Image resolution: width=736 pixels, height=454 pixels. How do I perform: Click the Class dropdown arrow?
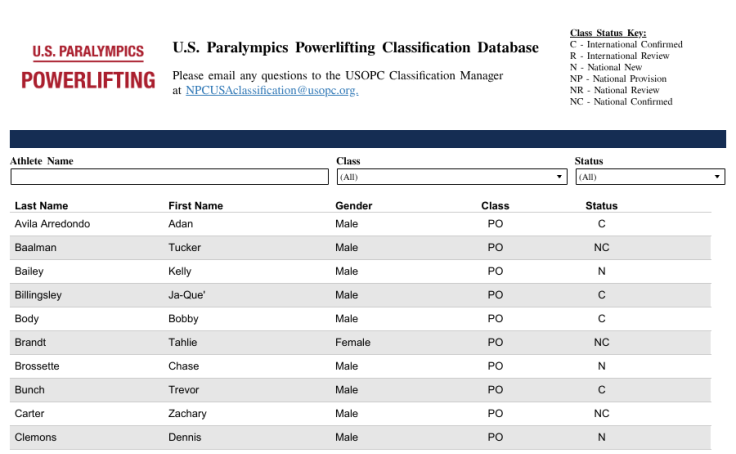[560, 177]
